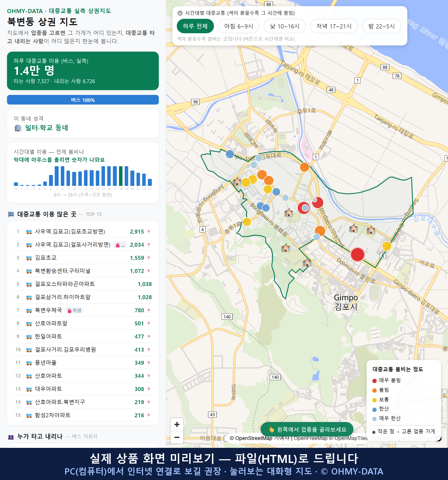Click the bus icon on 산호아파트 row

(29, 376)
